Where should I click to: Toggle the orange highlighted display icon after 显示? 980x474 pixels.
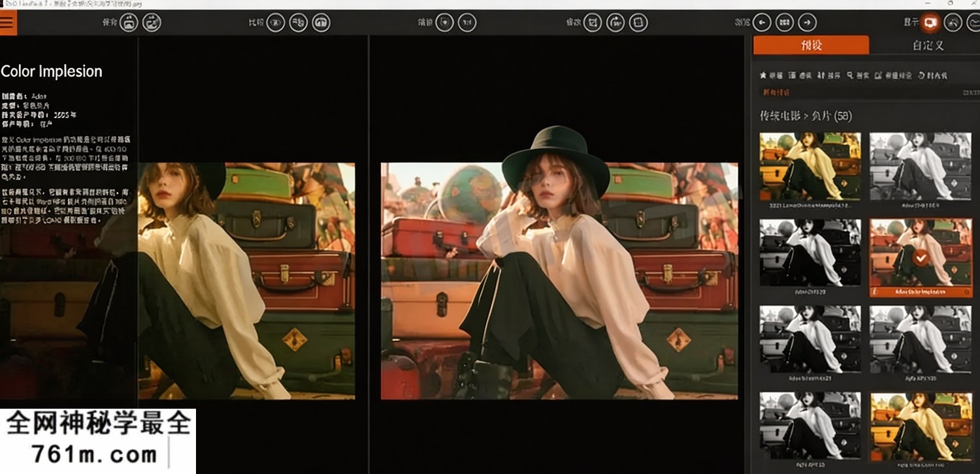(930, 23)
